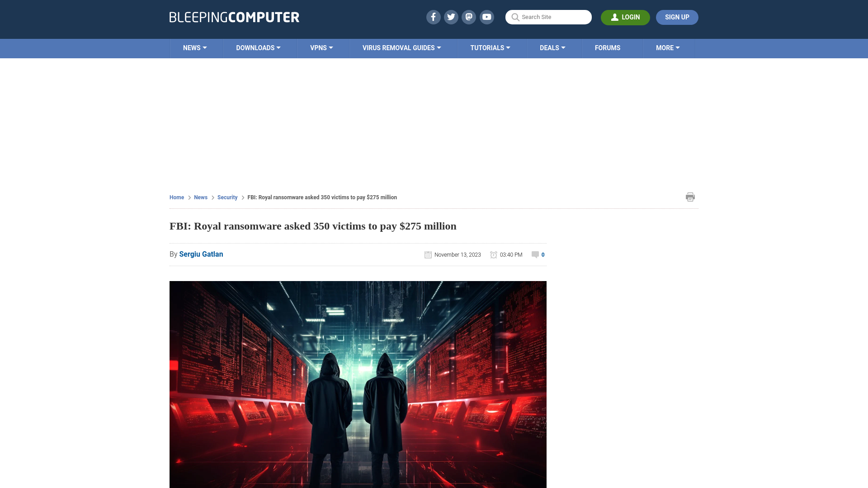Expand the MORE navigation dropdown
This screenshot has width=868, height=488.
(x=668, y=47)
